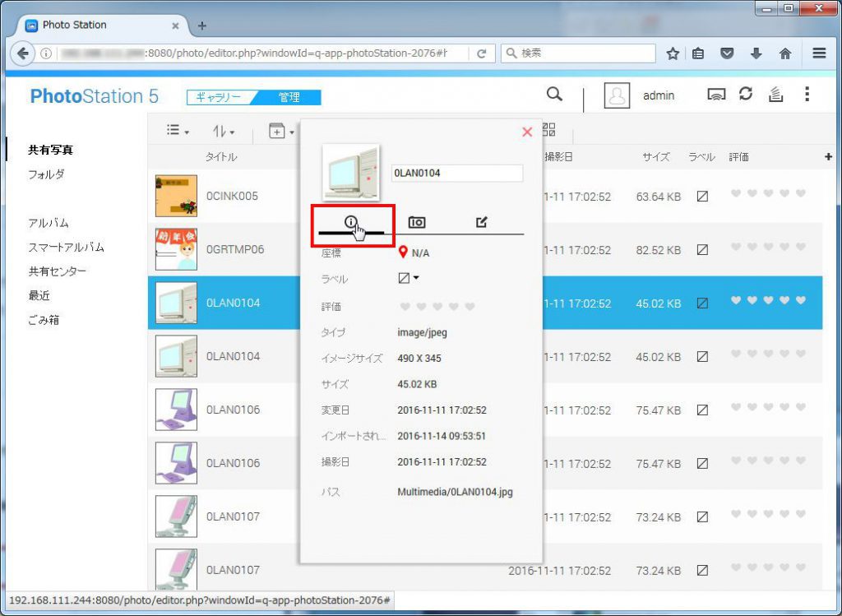Open the sort order dropdown
Viewport: 842px width, 616px height.
coord(224,131)
